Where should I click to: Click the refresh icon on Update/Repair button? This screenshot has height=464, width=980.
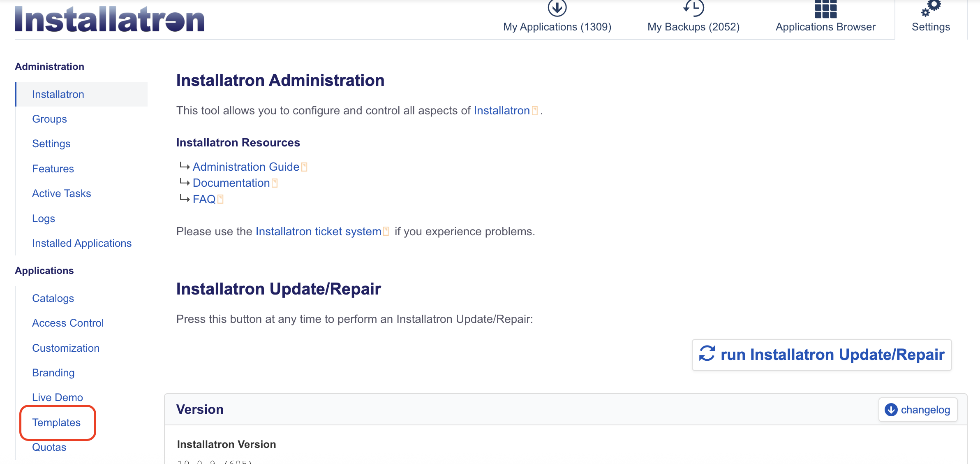707,353
